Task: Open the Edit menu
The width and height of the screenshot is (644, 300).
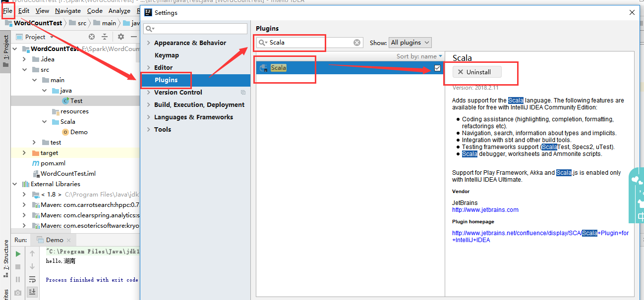Action: (x=24, y=10)
